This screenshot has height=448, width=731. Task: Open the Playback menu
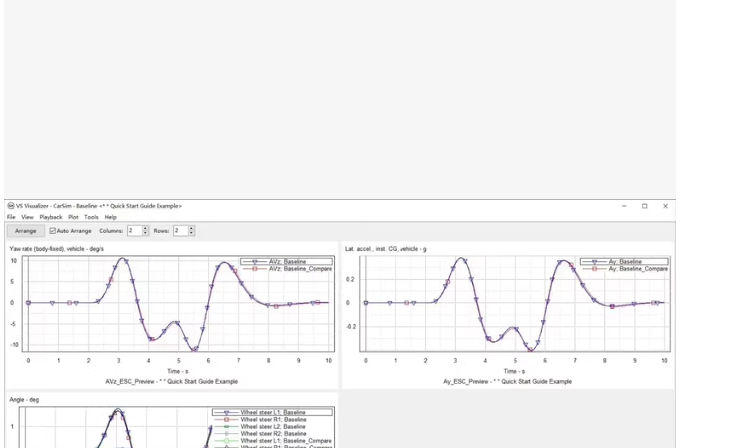pos(51,217)
